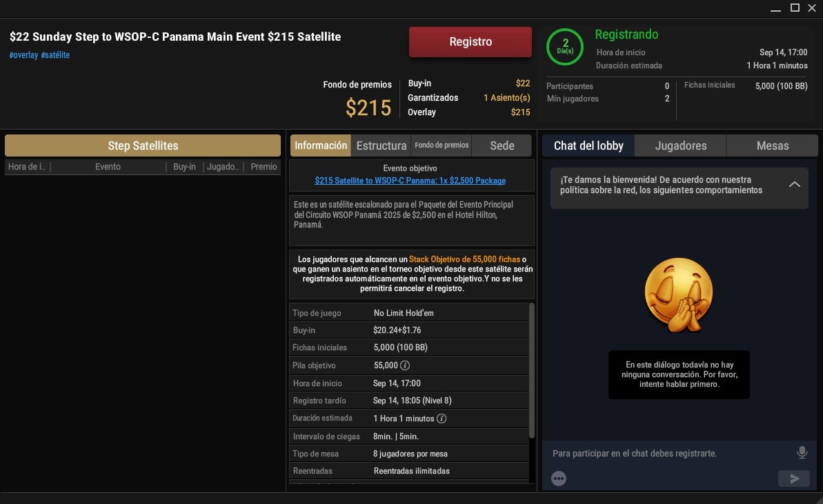Click the Reentradas ilimitadas value
The width and height of the screenshot is (823, 504).
click(x=411, y=471)
